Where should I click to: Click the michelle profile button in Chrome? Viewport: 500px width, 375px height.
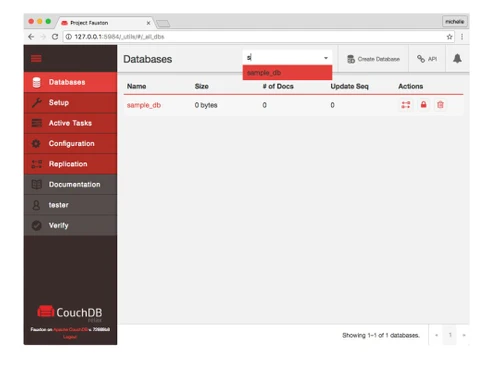coord(455,21)
